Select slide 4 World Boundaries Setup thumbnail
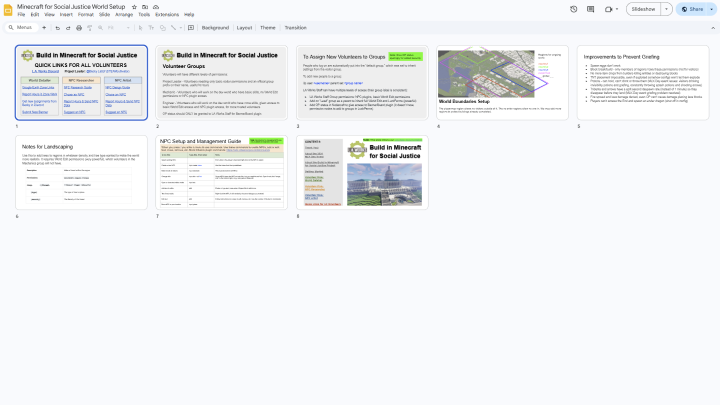The image size is (720, 405). pos(502,83)
